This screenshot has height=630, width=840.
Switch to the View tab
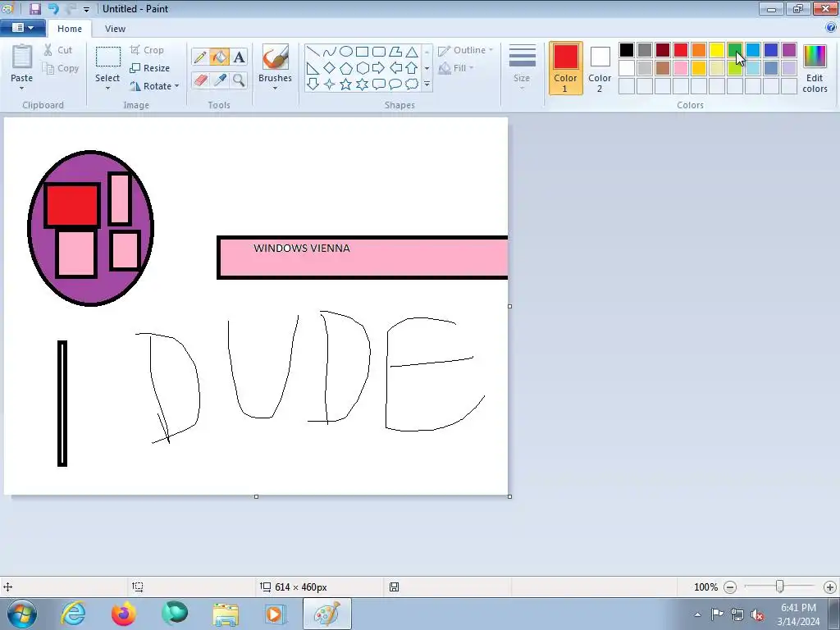click(x=115, y=29)
